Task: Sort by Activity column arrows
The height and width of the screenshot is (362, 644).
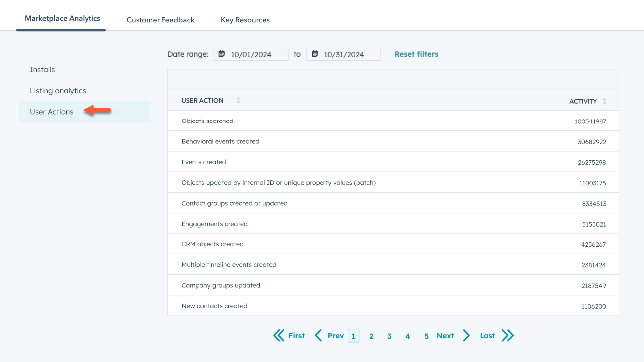Action: (x=604, y=101)
